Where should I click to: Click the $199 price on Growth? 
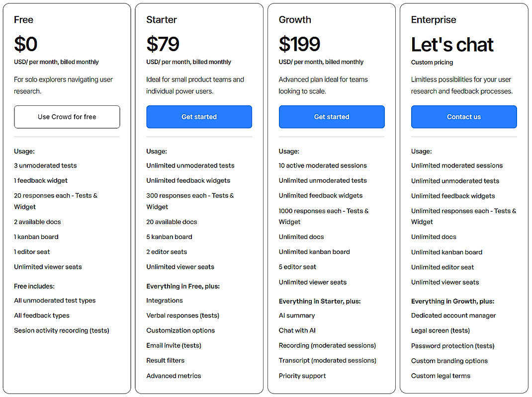tap(300, 45)
